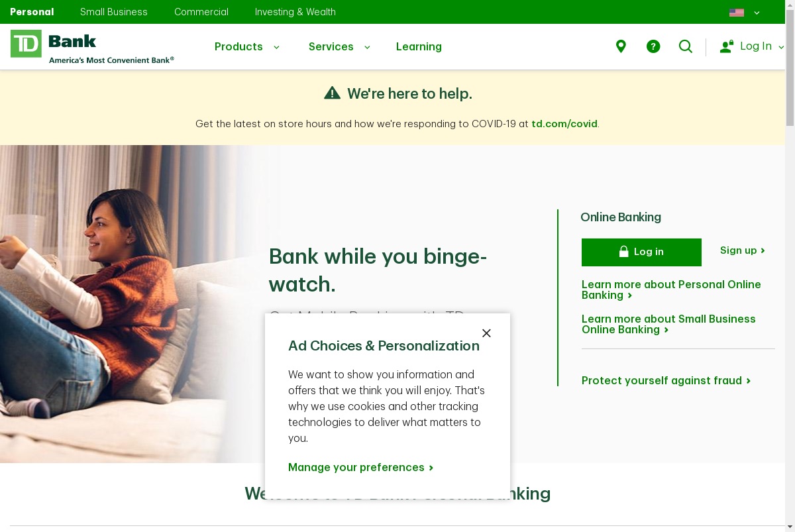Go to the Learning menu item
Screen dimensions: 795x532
pos(419,46)
